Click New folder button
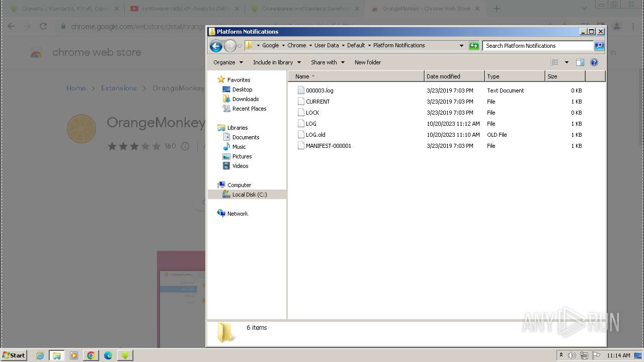644x362 pixels. (x=368, y=62)
